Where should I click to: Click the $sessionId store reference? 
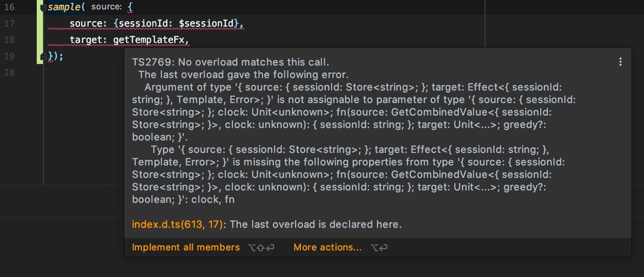206,24
